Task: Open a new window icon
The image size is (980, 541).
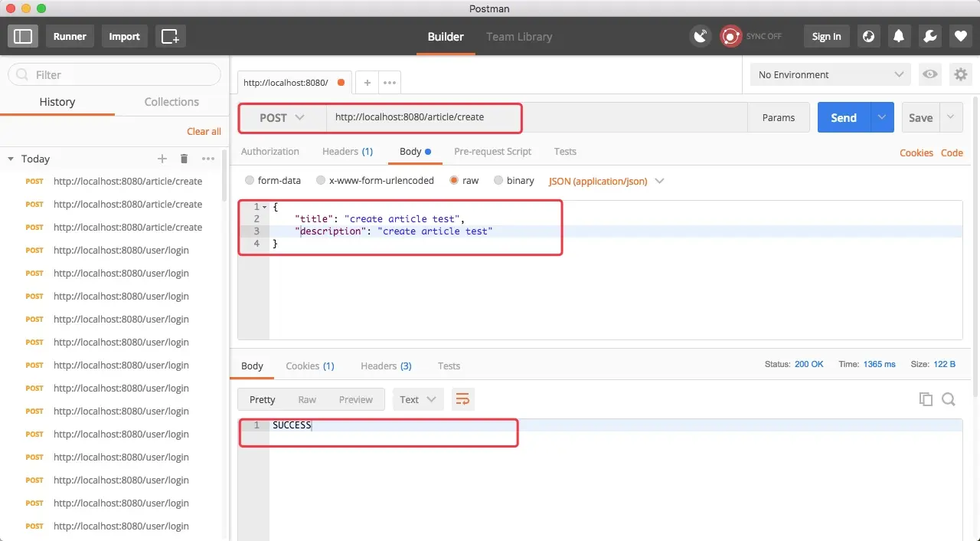Action: [x=170, y=36]
